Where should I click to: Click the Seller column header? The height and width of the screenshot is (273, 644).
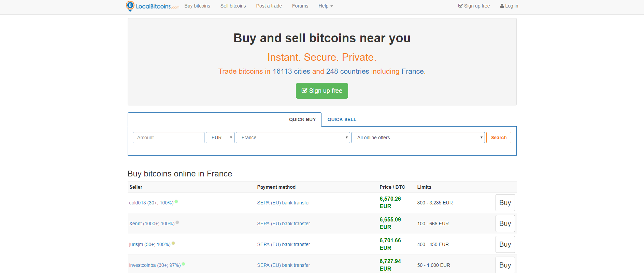click(136, 187)
